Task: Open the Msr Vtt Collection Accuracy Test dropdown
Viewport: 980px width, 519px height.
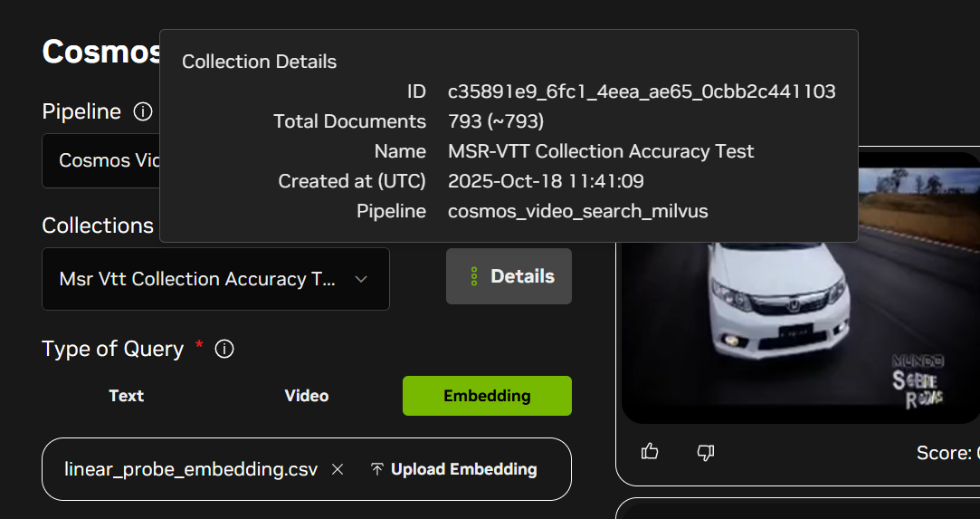Action: [197, 279]
